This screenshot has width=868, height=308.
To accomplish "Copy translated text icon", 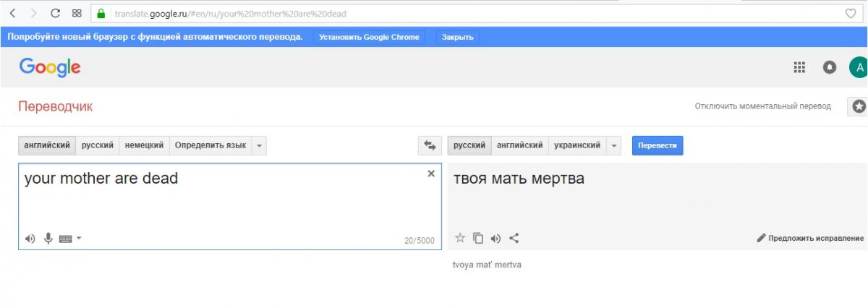I will [x=478, y=238].
